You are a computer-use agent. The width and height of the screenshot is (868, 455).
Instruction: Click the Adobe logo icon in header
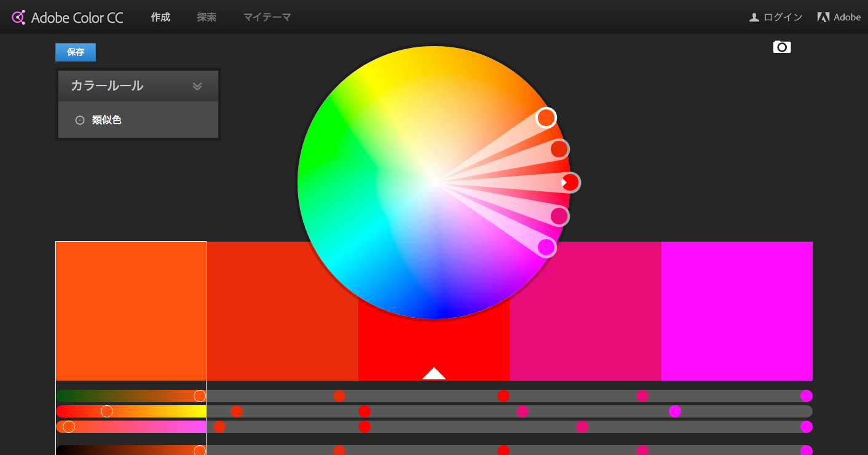823,17
